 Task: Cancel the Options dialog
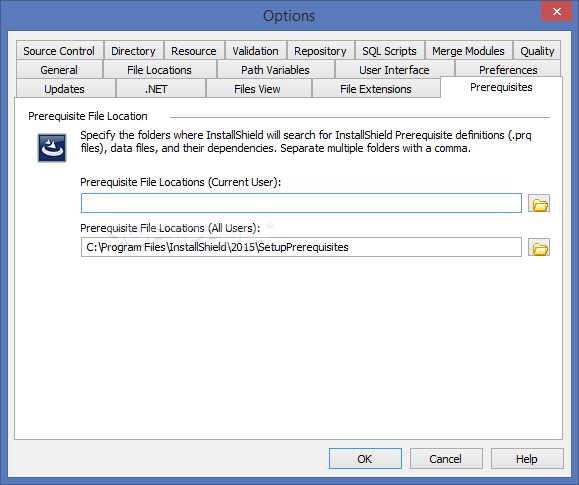tap(446, 459)
